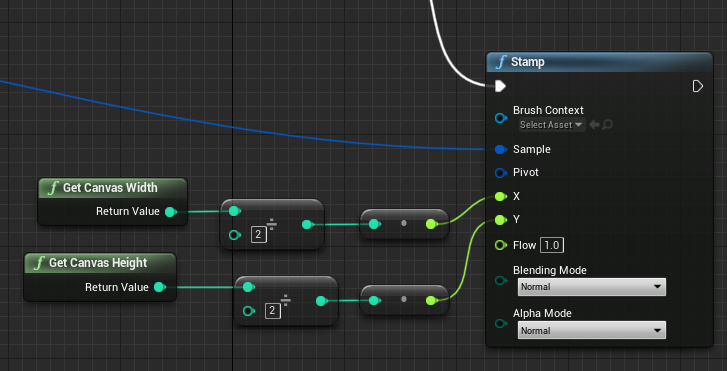Viewport: 727px width, 371px height.
Task: Click the upper divide node's divisor field 2
Action: [259, 235]
